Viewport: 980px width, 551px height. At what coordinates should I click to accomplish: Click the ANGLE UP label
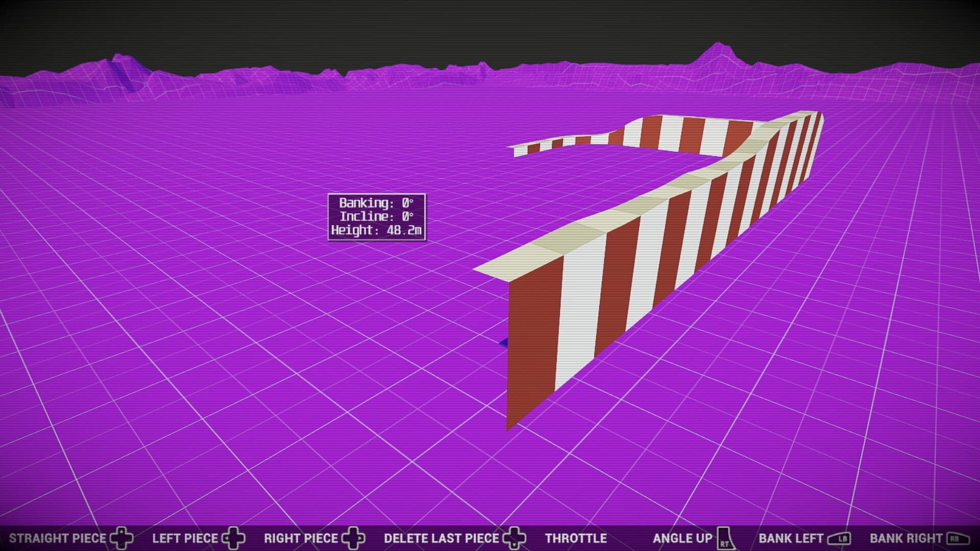point(682,538)
